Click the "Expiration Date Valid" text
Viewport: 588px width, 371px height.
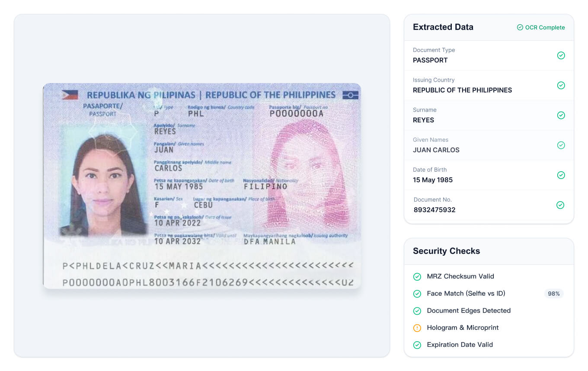(x=460, y=345)
